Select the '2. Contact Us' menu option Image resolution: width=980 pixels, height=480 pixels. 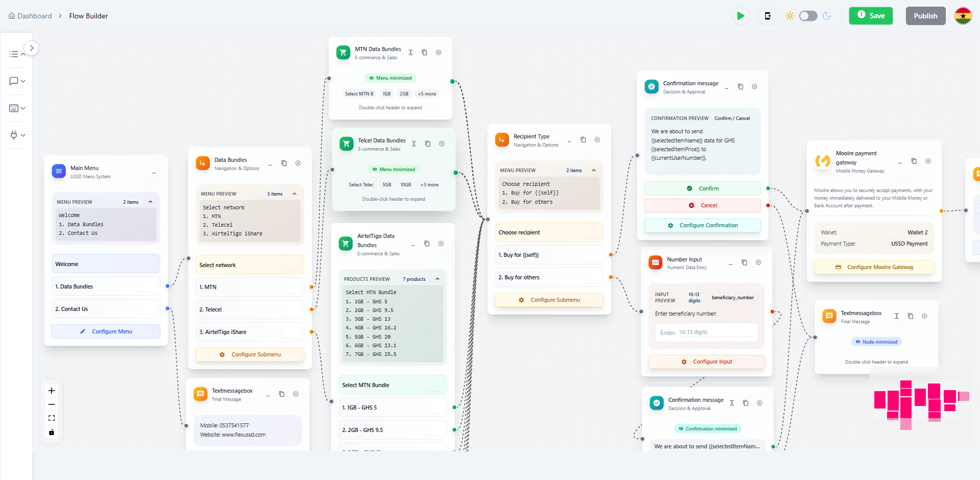pyautogui.click(x=105, y=308)
